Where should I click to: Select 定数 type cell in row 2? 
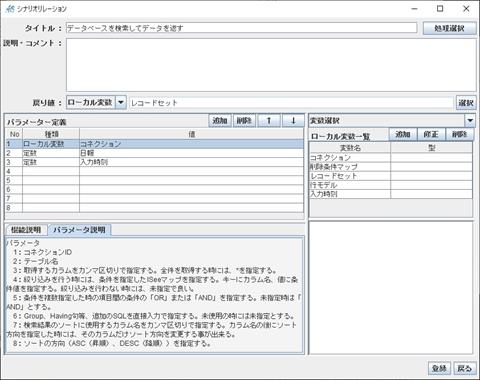pos(51,153)
